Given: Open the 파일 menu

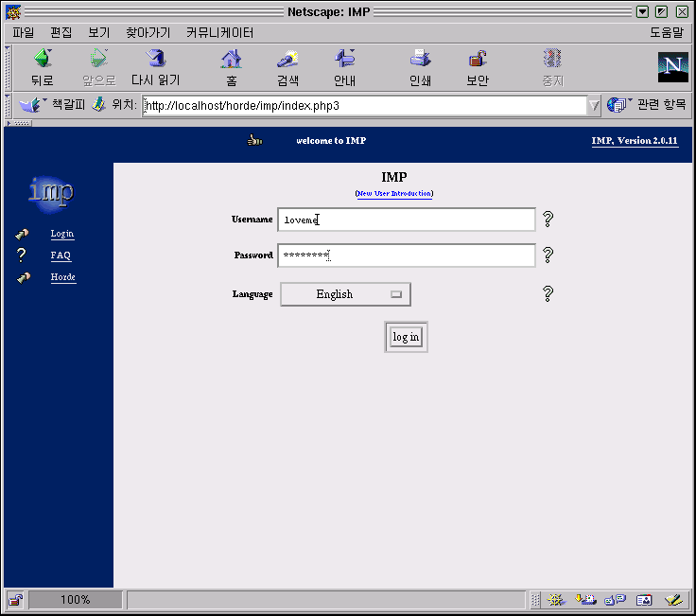Looking at the screenshot, I should [x=23, y=32].
